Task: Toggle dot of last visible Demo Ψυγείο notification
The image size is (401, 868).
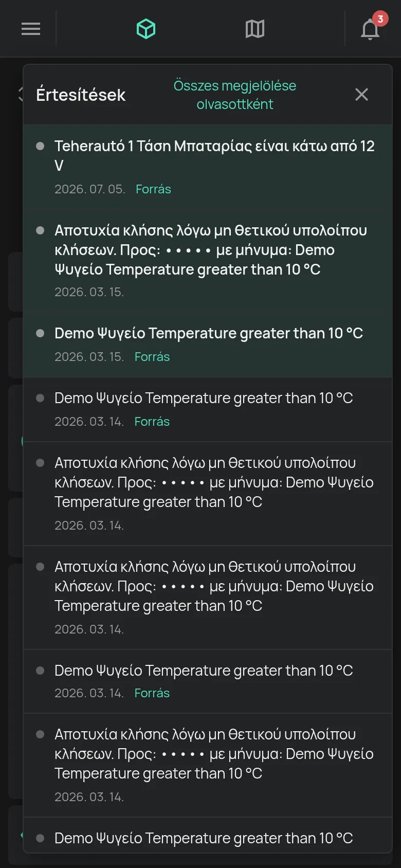Action: (x=40, y=838)
